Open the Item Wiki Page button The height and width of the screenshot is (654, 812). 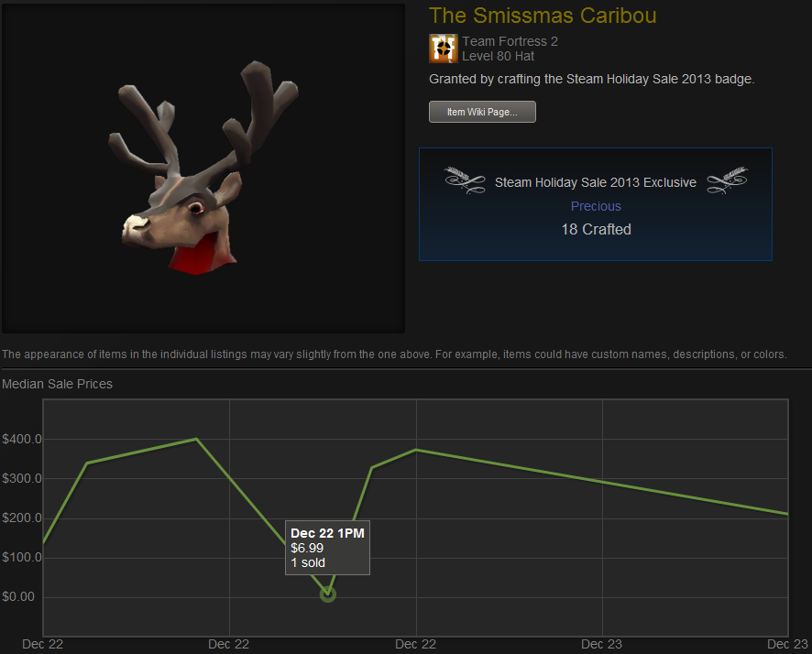pyautogui.click(x=482, y=112)
